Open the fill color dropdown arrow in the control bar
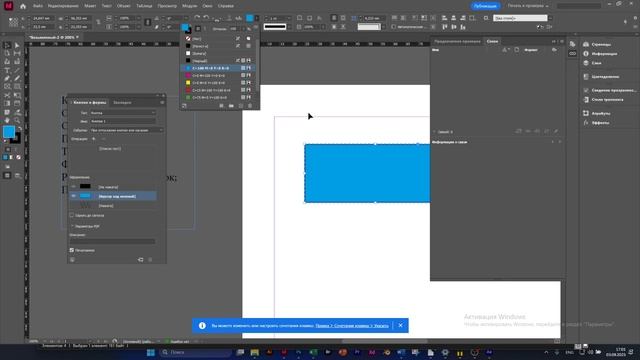The width and height of the screenshot is (640, 360). 257,18
